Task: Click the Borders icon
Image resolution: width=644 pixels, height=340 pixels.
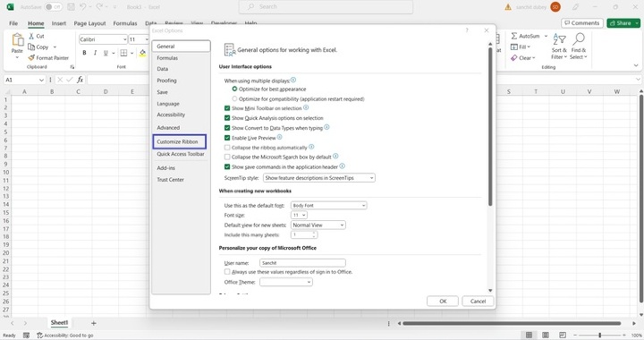Action: [123, 53]
